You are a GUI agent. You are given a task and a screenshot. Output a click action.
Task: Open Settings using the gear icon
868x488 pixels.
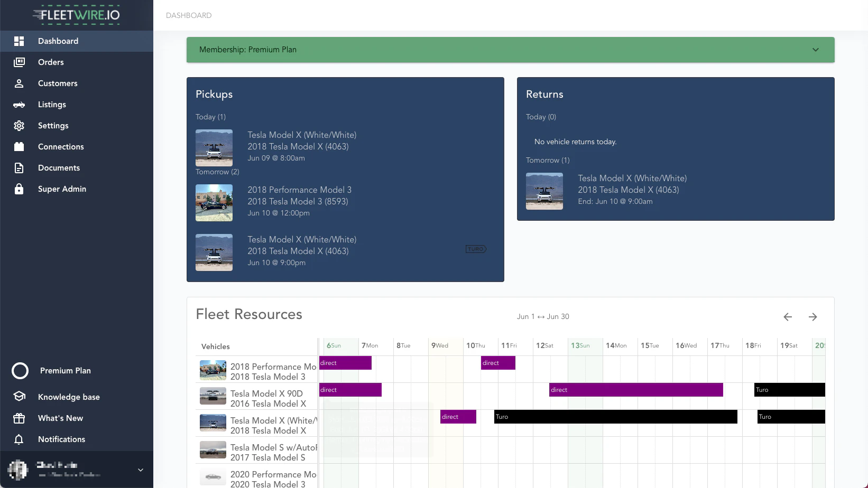[19, 125]
